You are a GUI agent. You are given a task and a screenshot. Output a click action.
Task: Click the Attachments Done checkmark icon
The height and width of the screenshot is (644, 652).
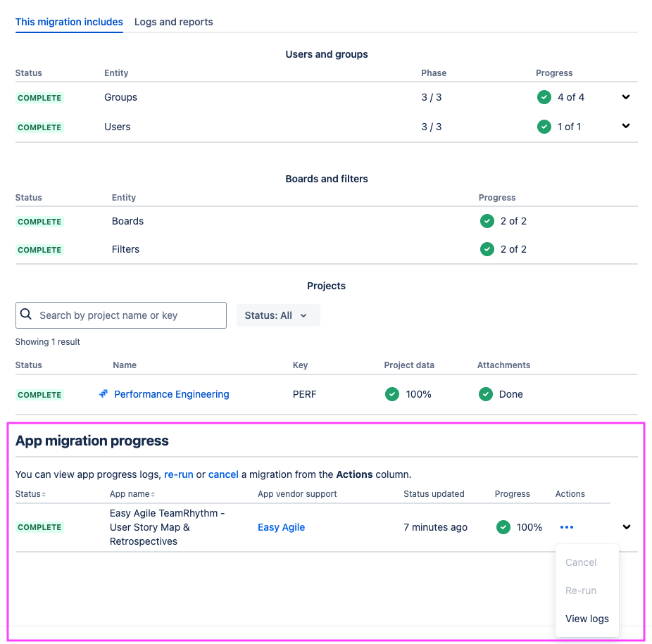coord(485,394)
